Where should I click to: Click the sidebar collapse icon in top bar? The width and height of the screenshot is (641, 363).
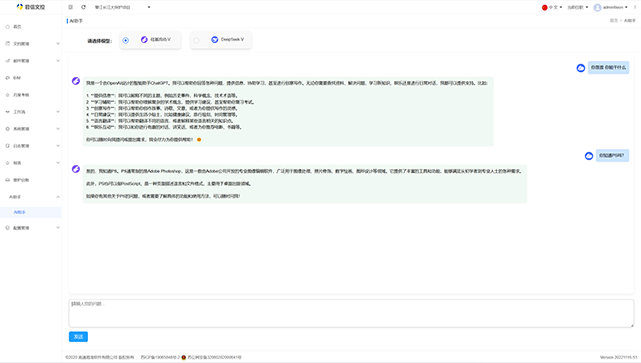(x=70, y=7)
